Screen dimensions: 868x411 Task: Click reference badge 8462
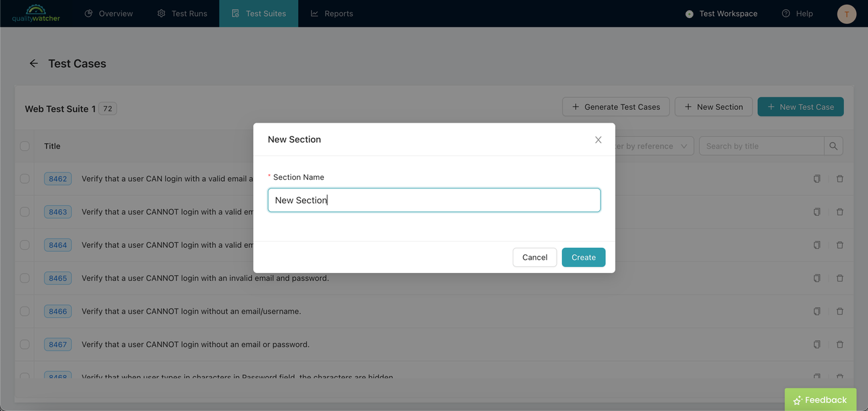pos(58,179)
